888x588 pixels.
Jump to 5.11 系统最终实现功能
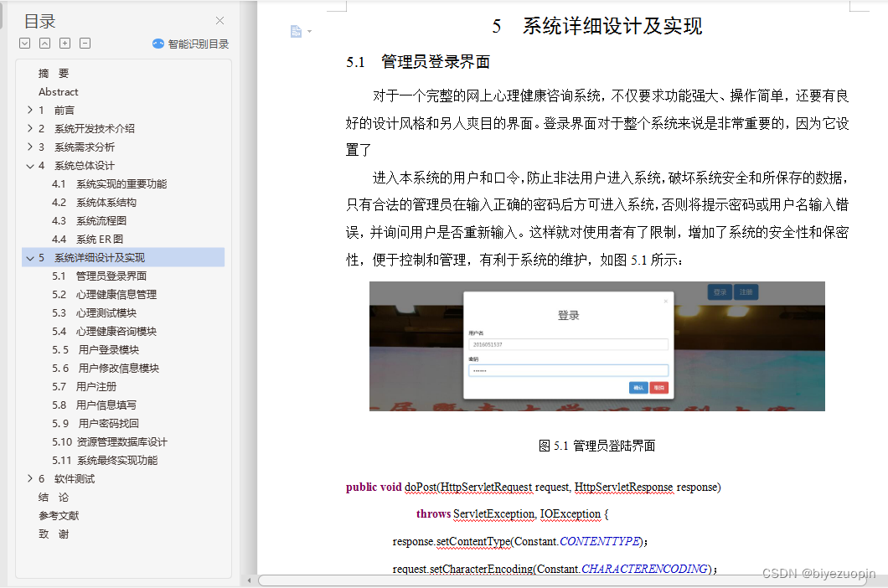click(105, 460)
